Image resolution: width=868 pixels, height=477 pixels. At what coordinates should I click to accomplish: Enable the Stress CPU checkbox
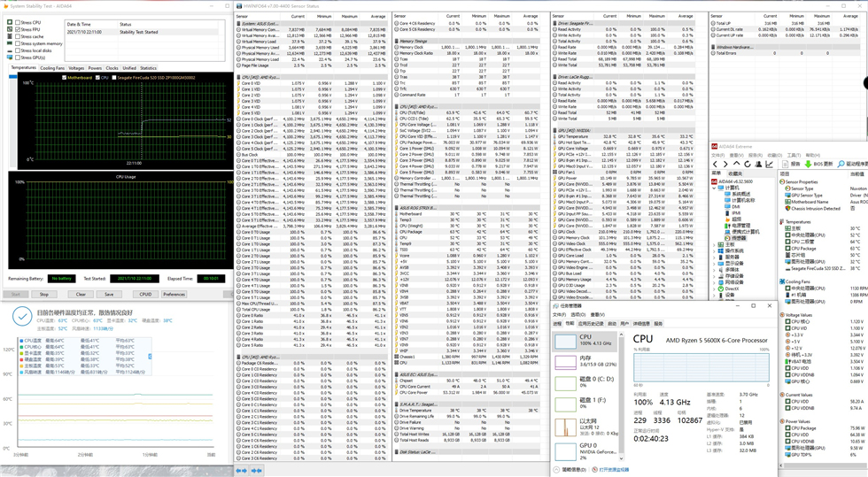17,22
